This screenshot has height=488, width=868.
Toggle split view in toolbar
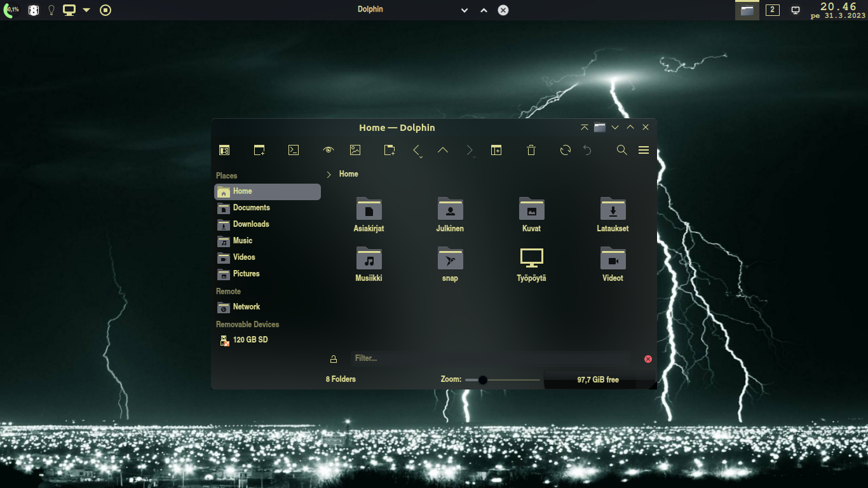496,150
